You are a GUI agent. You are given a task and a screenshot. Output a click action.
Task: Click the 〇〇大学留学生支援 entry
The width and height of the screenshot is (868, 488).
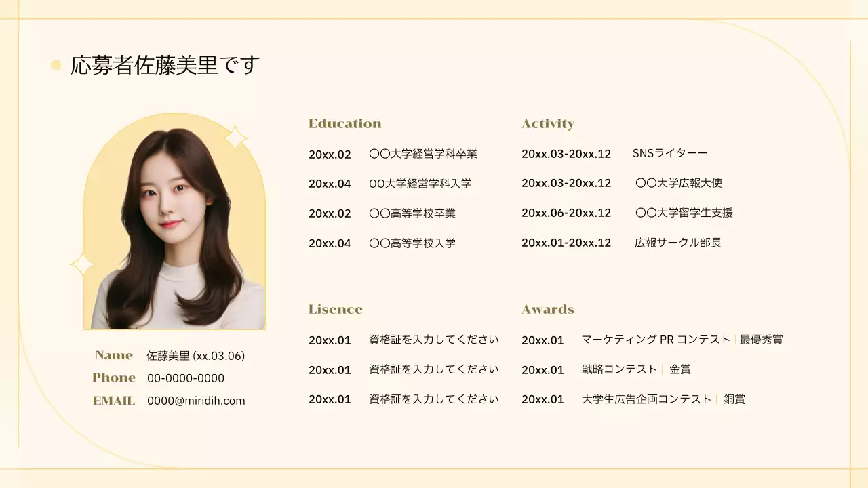684,213
